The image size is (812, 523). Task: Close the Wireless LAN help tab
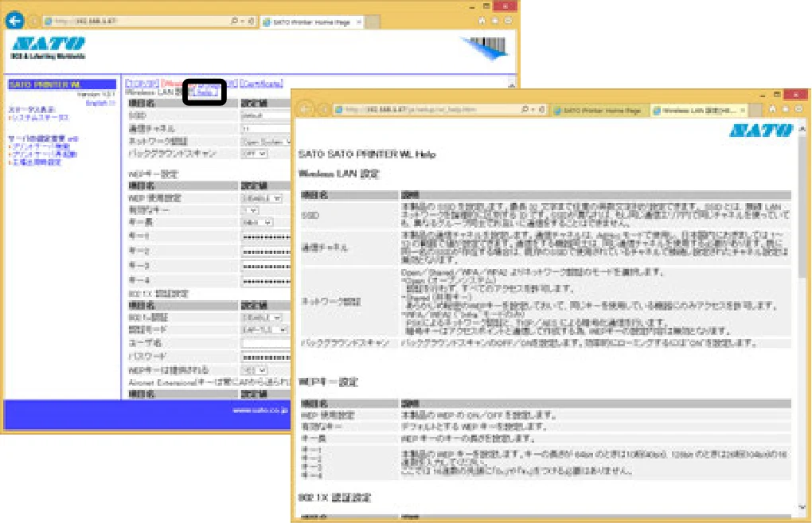tap(743, 111)
